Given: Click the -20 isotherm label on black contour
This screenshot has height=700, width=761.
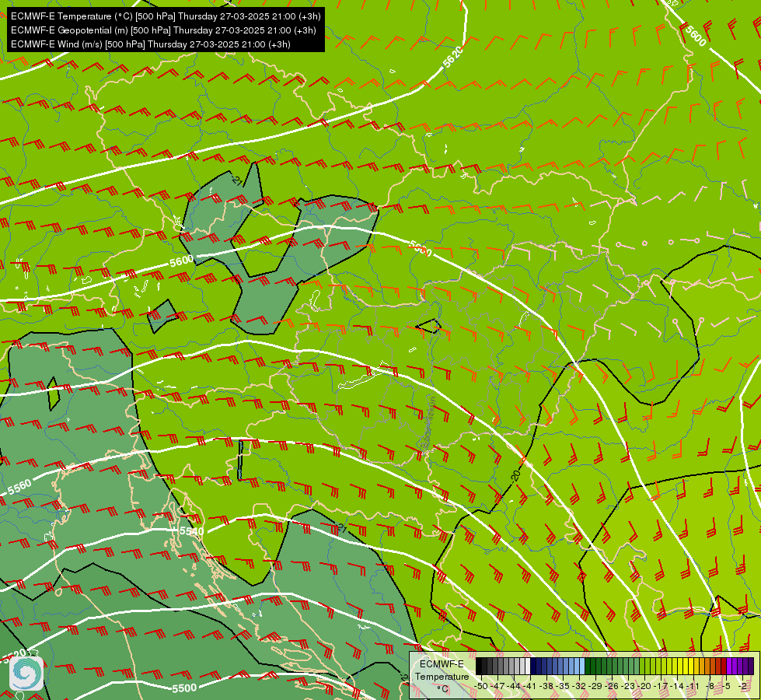Looking at the screenshot, I should pos(515,474).
